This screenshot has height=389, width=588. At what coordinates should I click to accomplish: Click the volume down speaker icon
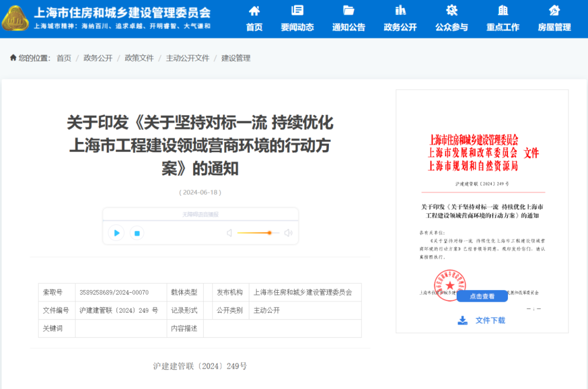coord(229,233)
